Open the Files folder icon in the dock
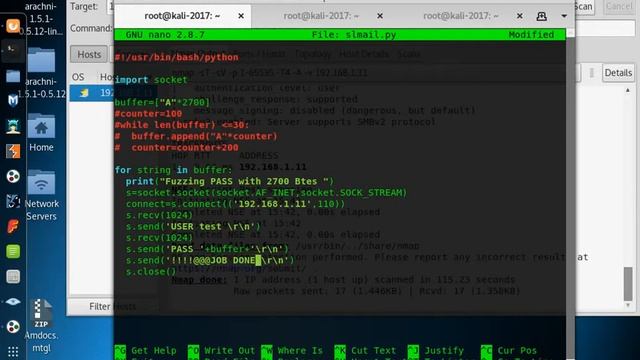Image resolution: width=640 pixels, height=360 pixels. 13,76
